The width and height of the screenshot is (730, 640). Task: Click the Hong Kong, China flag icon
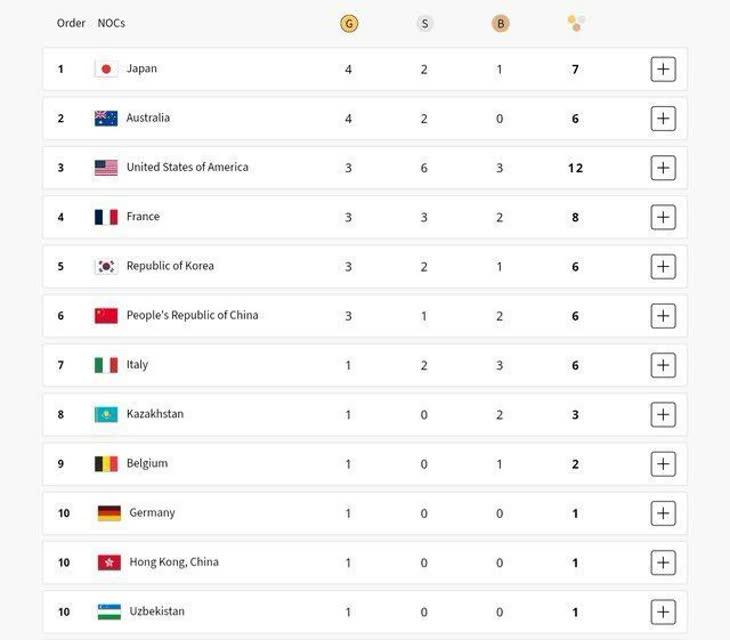[109, 562]
